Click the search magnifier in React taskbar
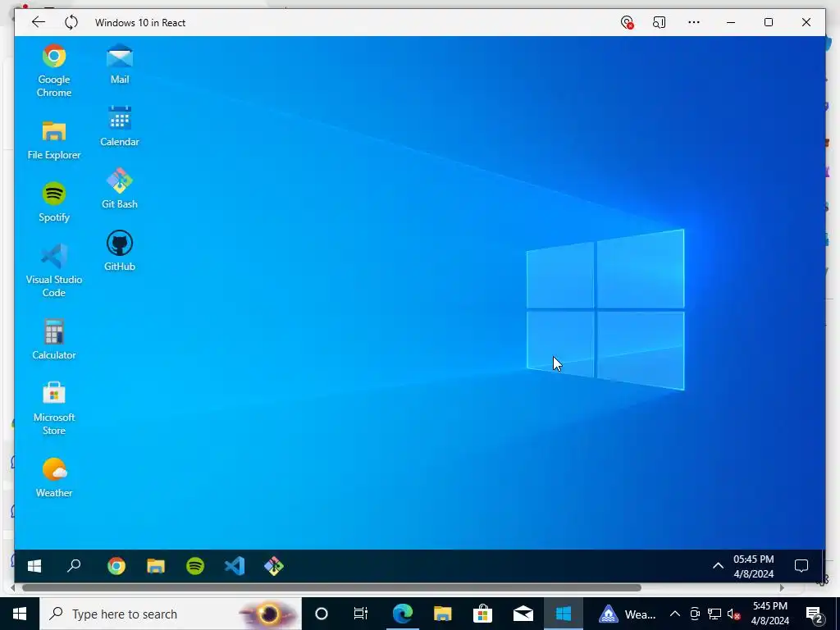 (x=74, y=566)
